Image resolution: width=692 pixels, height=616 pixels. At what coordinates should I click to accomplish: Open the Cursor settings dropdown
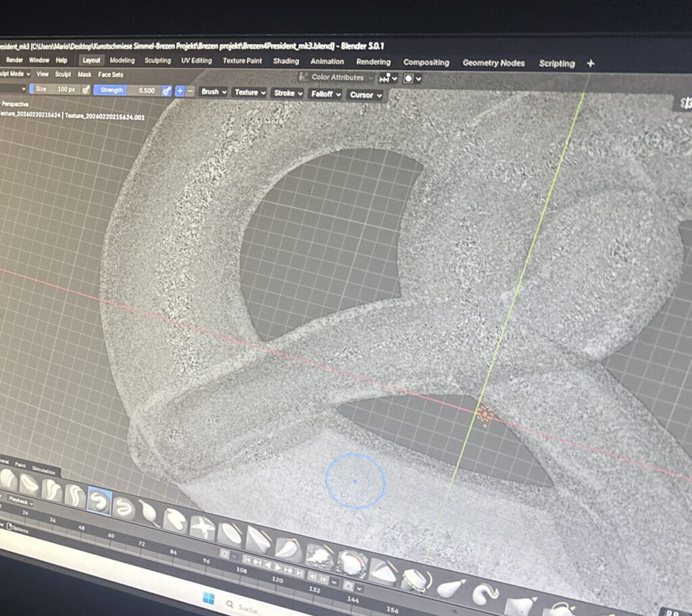[x=366, y=95]
